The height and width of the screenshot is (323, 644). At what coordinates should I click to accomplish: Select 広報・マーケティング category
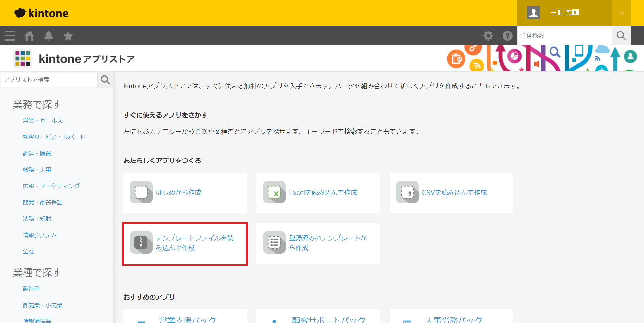(51, 186)
